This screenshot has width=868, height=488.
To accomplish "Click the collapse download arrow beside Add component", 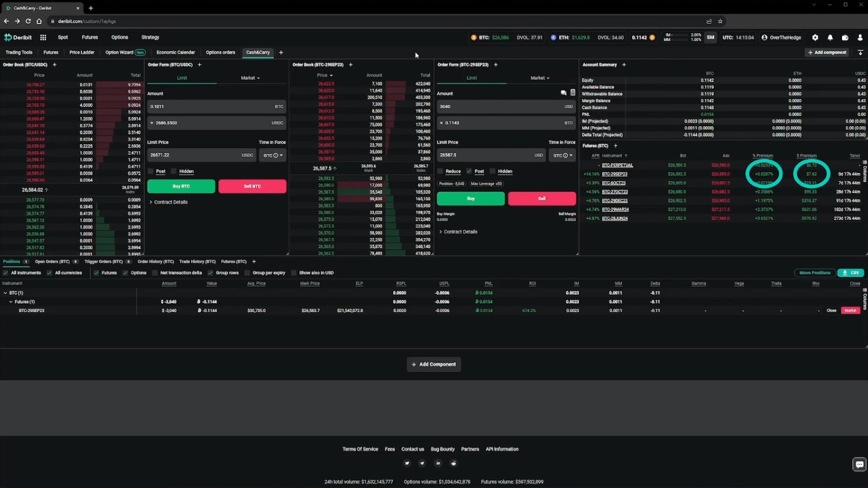I will click(860, 53).
